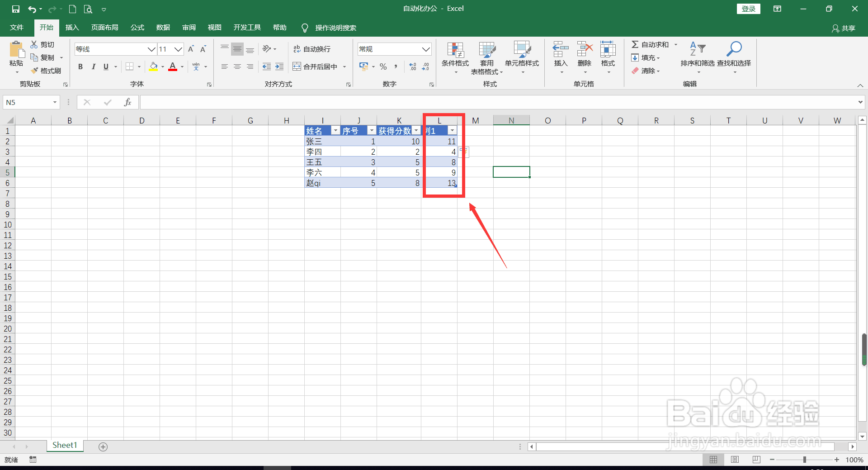Click the 填充 (Fill) button
Screen dimensions: 868x470
click(646, 57)
